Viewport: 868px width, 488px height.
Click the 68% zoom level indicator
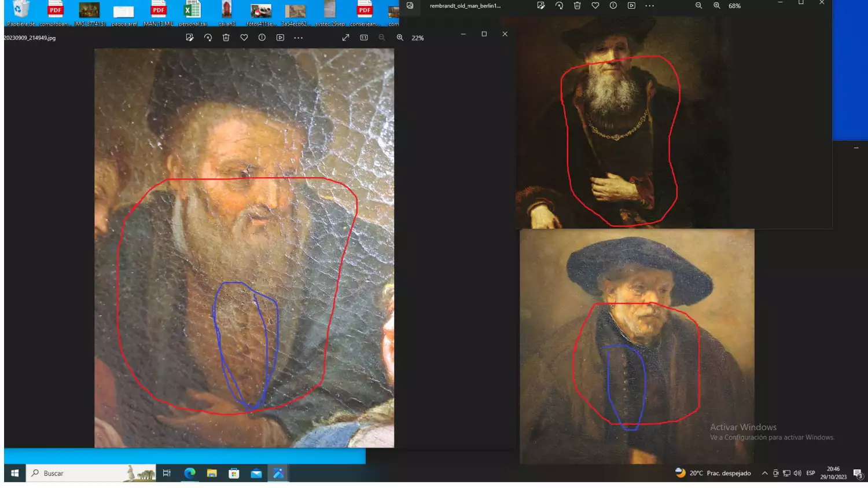point(735,6)
